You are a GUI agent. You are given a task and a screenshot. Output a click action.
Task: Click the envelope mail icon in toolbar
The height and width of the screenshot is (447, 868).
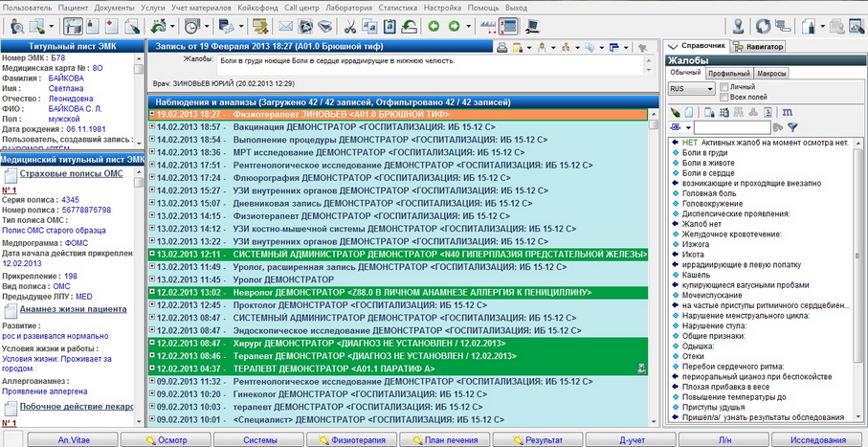coord(285,26)
